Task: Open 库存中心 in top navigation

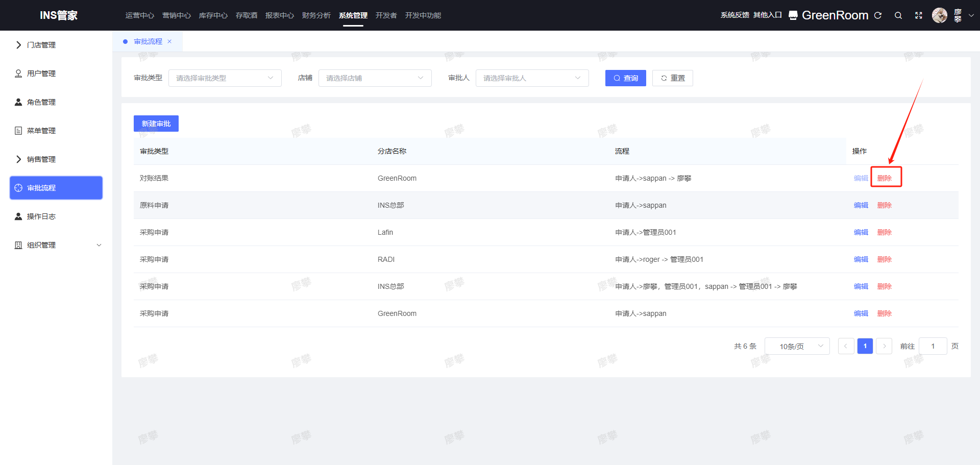Action: pos(213,15)
